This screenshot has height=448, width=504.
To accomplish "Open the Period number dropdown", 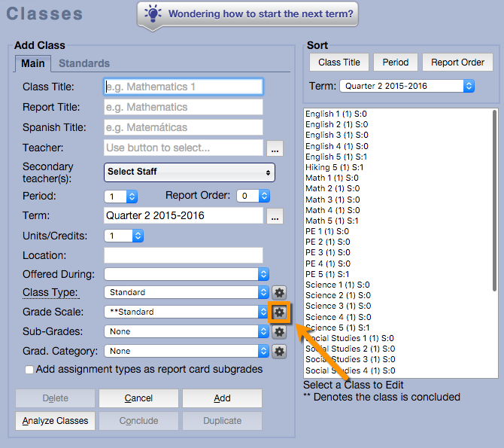I will (x=120, y=196).
